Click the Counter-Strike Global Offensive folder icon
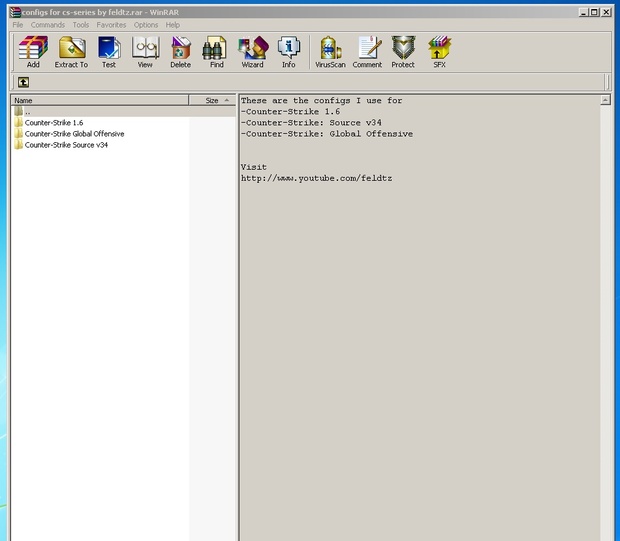The image size is (620, 541). (18, 133)
